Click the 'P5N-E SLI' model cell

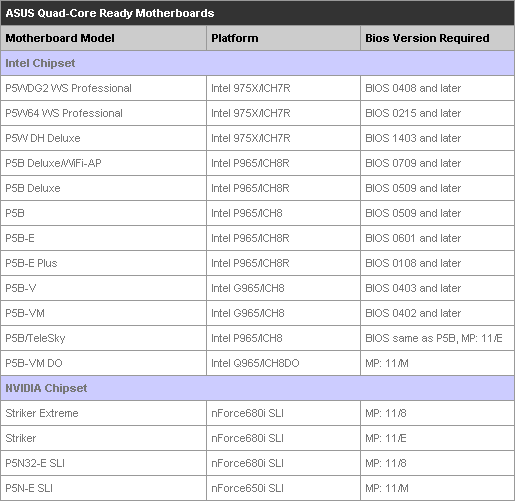coord(103,488)
